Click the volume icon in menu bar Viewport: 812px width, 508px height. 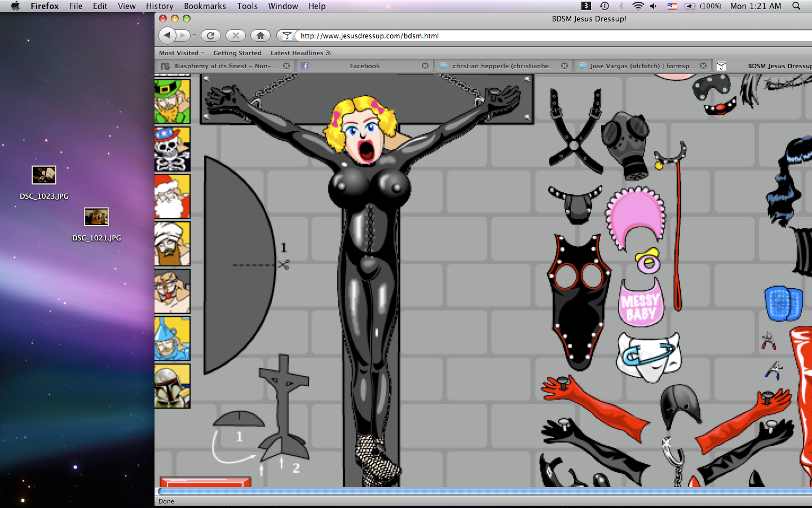653,6
